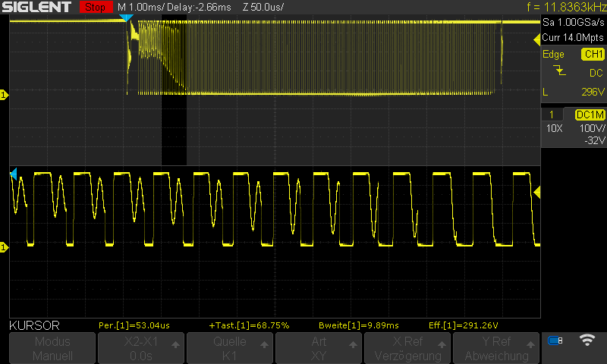Click channel 1 ground marker in zoom window
607x364 pixels.
click(4, 247)
